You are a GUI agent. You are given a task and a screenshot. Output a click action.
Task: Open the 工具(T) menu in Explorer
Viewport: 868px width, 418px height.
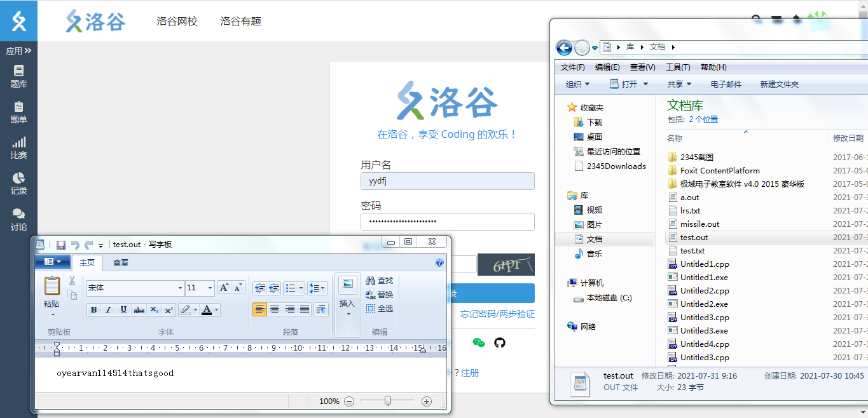tap(678, 67)
